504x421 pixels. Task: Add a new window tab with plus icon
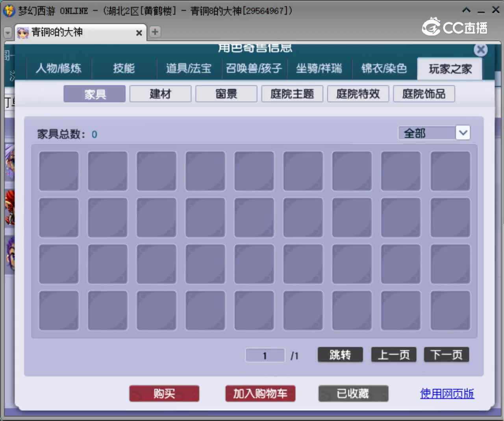pyautogui.click(x=155, y=32)
